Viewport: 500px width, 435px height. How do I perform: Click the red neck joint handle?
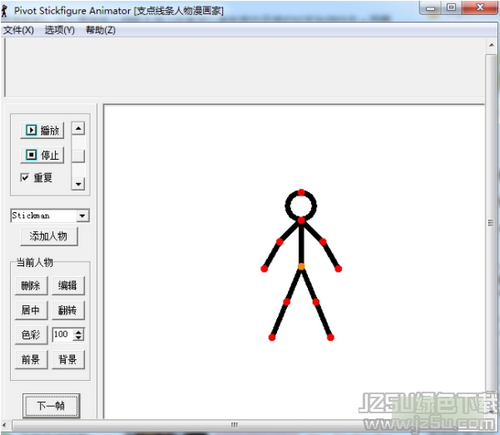301,220
